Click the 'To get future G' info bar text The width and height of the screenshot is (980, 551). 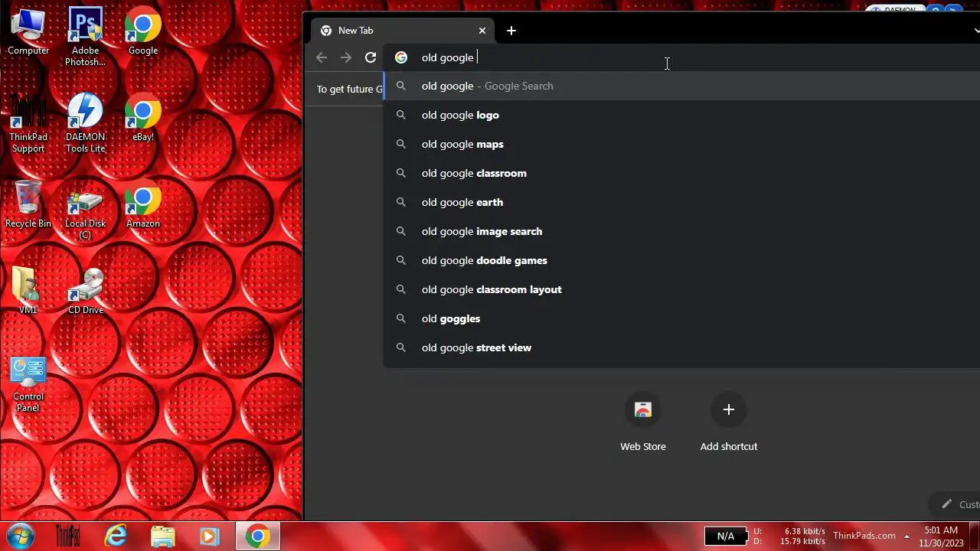350,89
